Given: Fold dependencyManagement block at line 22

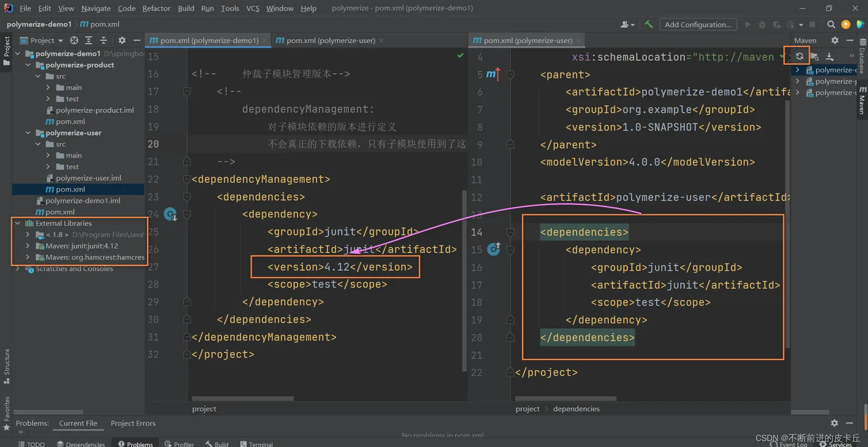Looking at the screenshot, I should coord(187,179).
